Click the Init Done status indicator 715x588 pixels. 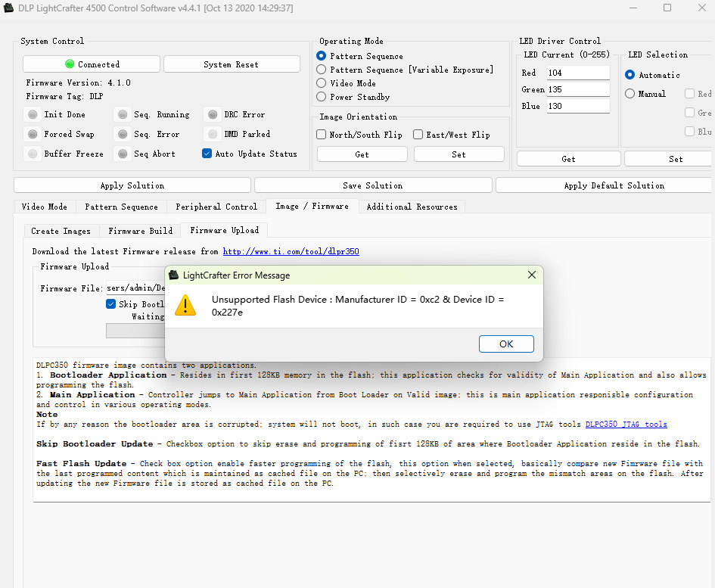coord(33,114)
